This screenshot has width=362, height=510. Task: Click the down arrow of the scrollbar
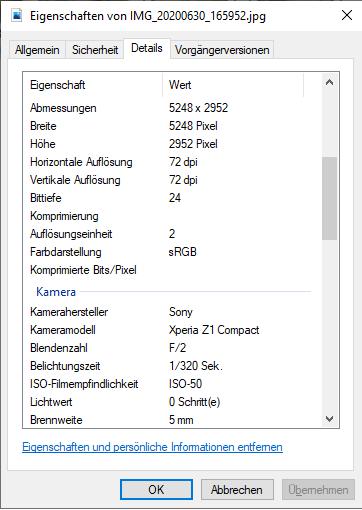tap(329, 419)
